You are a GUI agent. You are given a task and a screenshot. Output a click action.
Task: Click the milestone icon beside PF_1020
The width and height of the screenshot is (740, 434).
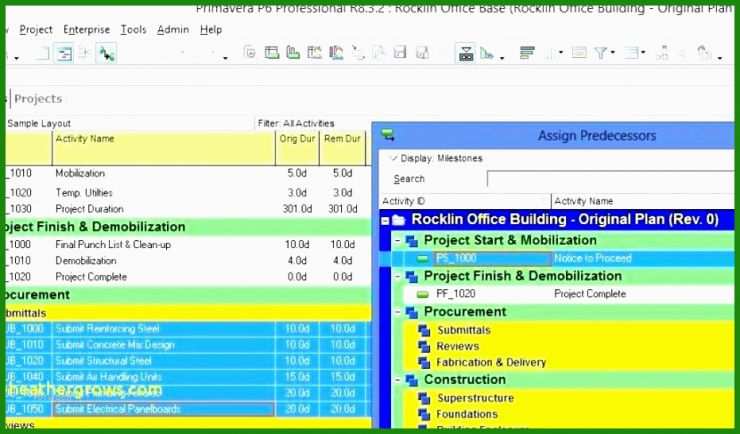tap(423, 294)
